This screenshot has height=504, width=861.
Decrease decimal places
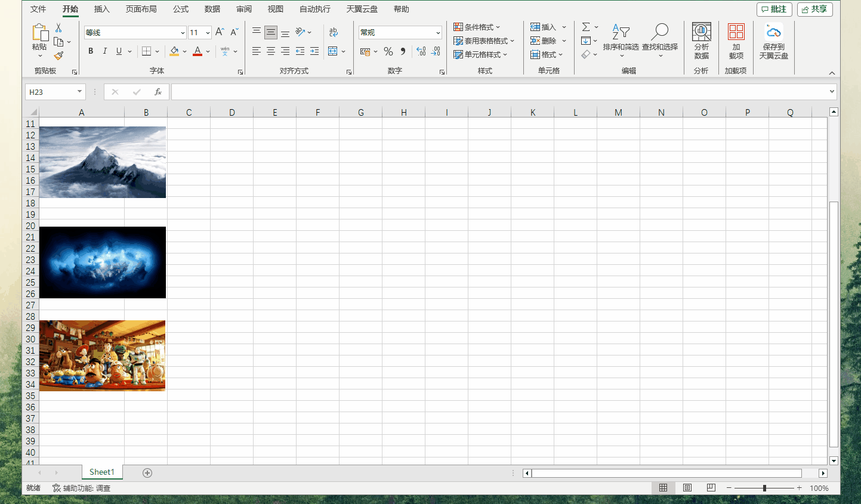tap(436, 51)
